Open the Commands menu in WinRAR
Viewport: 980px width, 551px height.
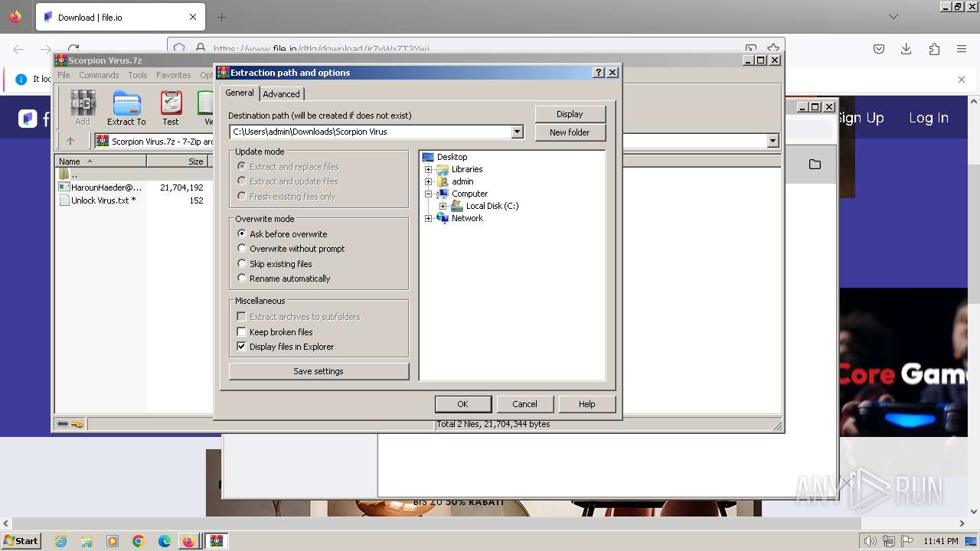99,75
